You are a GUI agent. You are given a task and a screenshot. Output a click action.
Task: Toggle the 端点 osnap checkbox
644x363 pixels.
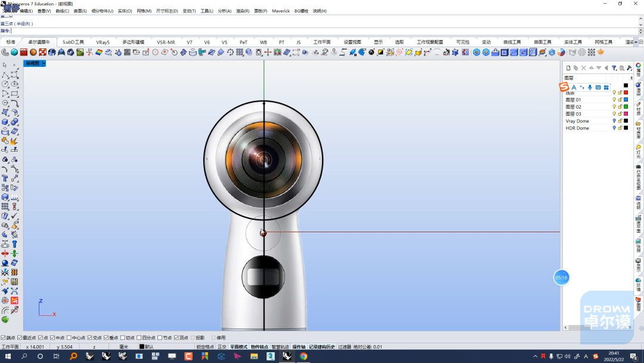(4, 337)
